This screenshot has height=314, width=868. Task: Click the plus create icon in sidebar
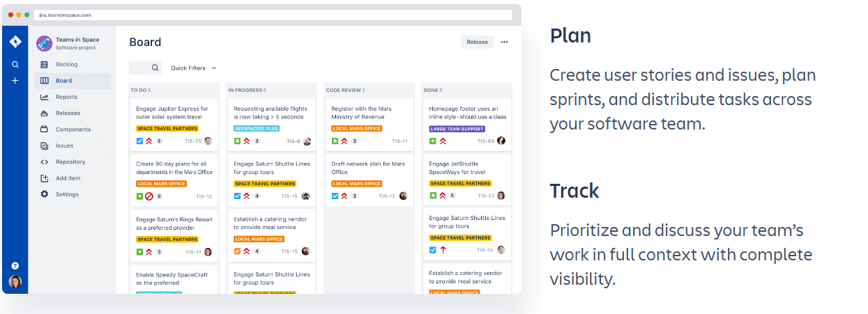click(15, 80)
